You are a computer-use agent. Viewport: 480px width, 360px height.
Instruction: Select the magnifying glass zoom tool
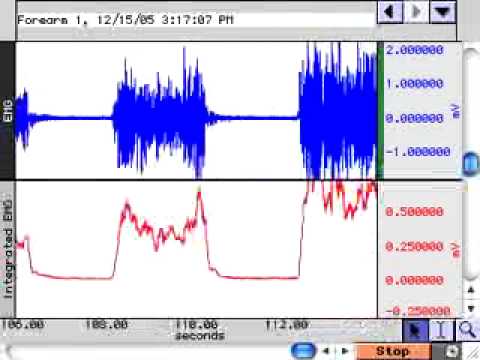(467, 330)
